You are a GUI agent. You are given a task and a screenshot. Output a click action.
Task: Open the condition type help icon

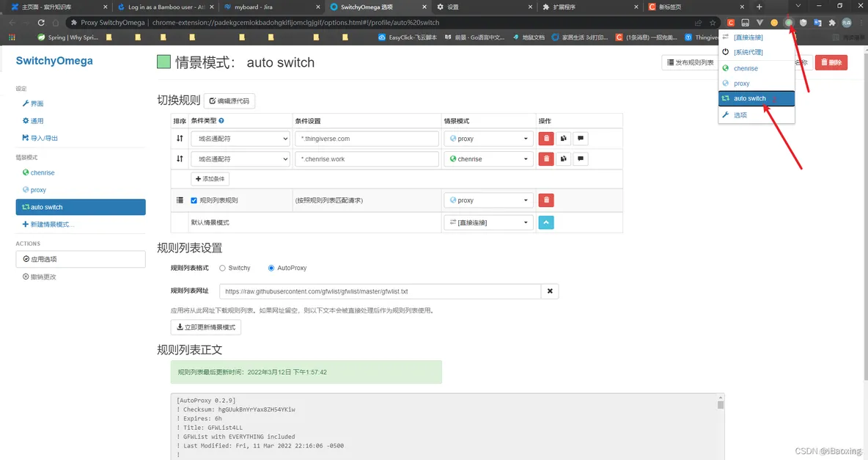tap(221, 121)
